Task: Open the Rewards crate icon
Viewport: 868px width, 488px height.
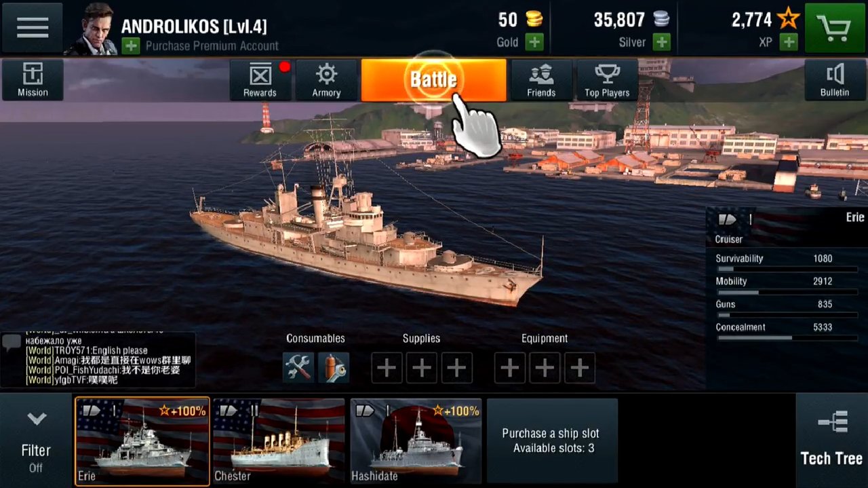Action: [260, 80]
